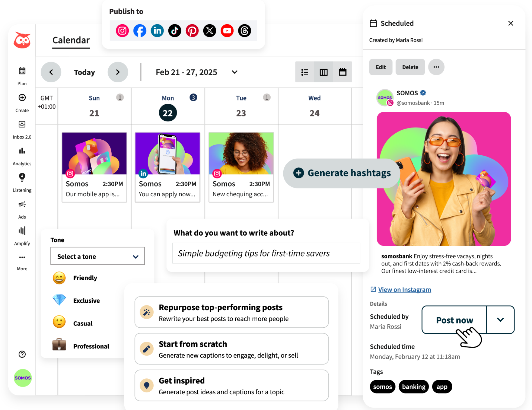The width and height of the screenshot is (532, 410).
Task: Expand the Post now options chevron
Action: [500, 320]
